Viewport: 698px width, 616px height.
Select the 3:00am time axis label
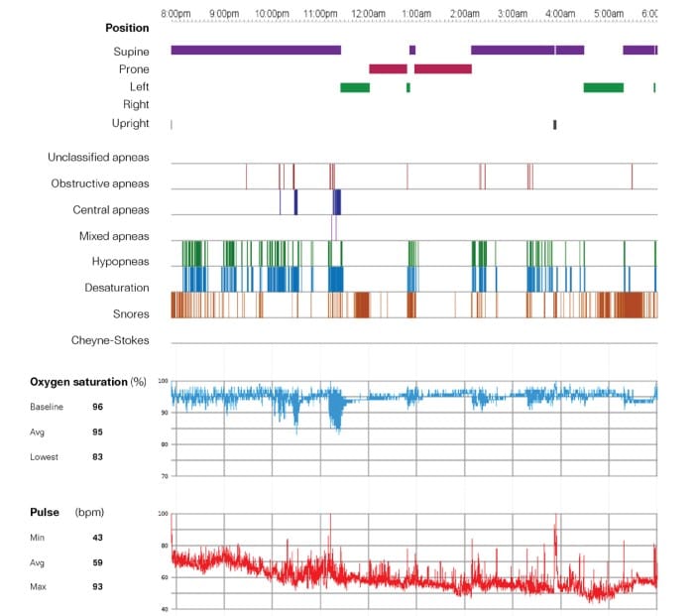pyautogui.click(x=512, y=13)
